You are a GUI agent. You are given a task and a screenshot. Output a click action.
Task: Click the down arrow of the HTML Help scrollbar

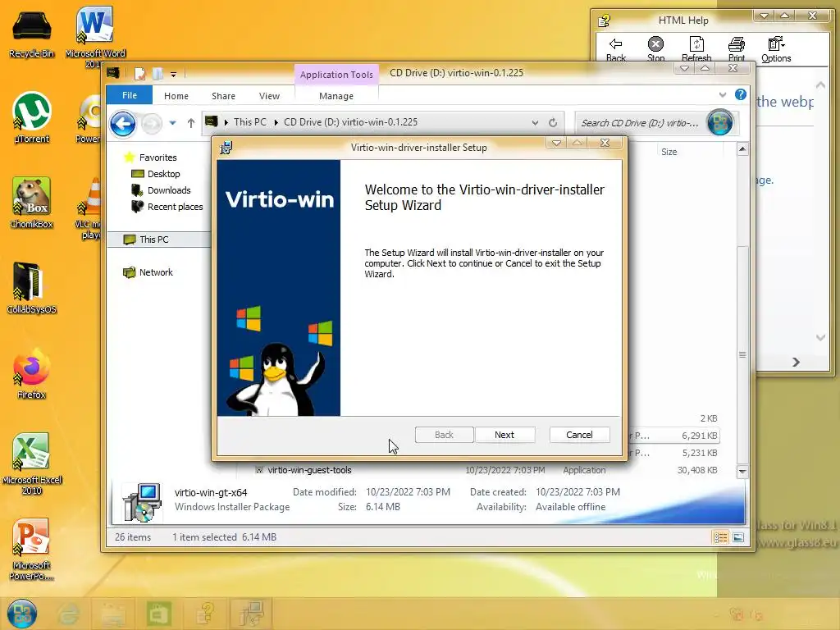tap(820, 337)
